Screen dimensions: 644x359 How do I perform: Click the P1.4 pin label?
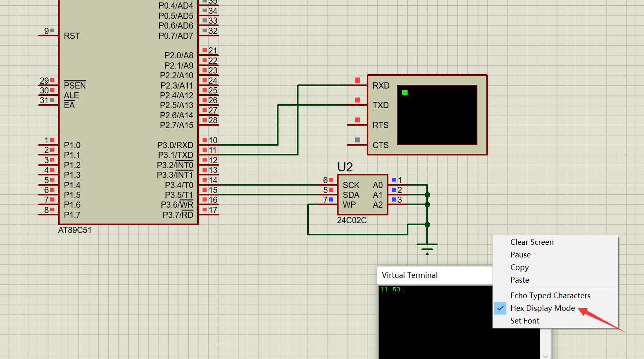(x=72, y=185)
